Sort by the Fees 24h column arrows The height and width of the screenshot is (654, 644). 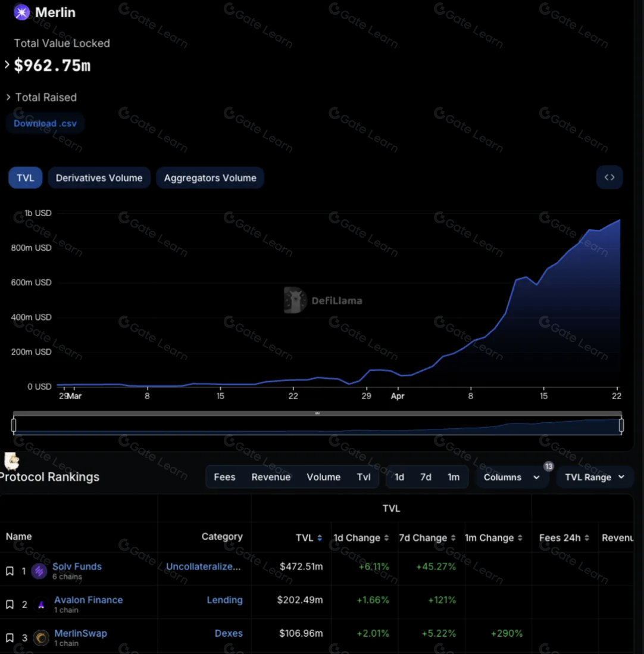tap(587, 538)
